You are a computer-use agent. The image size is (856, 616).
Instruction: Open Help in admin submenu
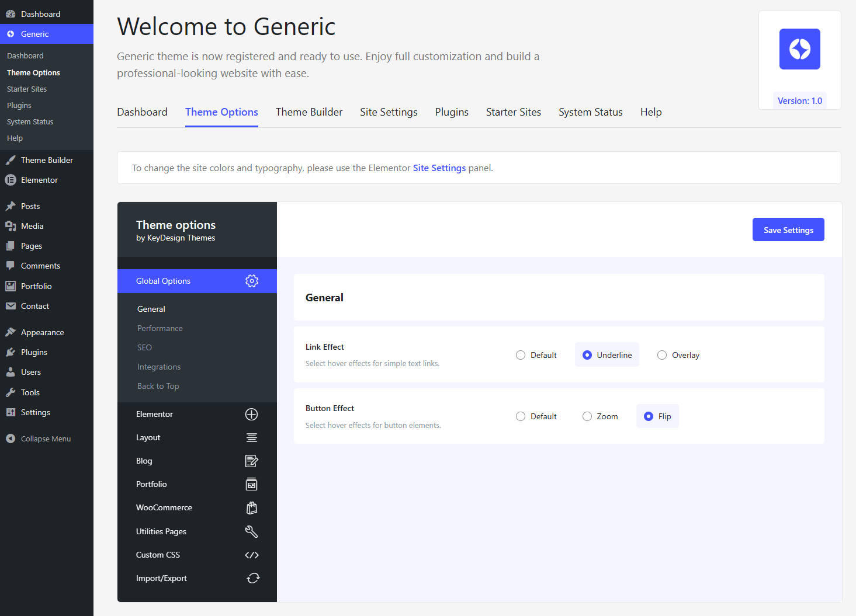tap(15, 138)
